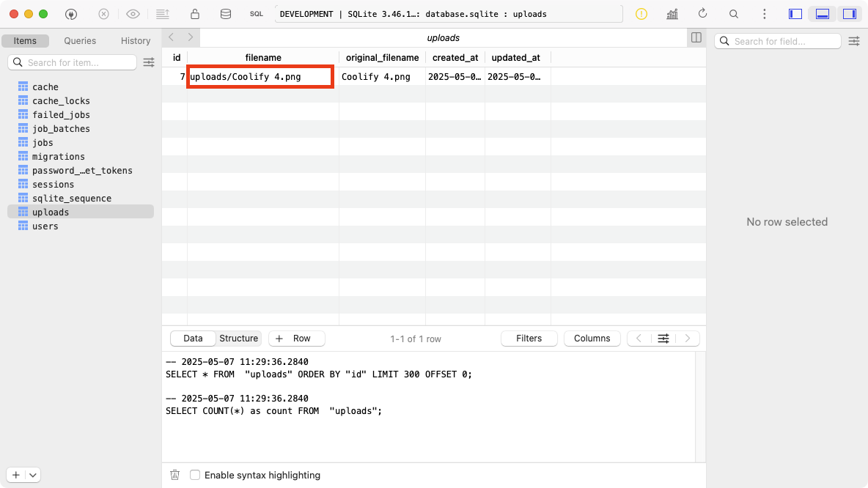Click the lock icon in toolbar
The width and height of the screenshot is (868, 488).
pos(194,14)
